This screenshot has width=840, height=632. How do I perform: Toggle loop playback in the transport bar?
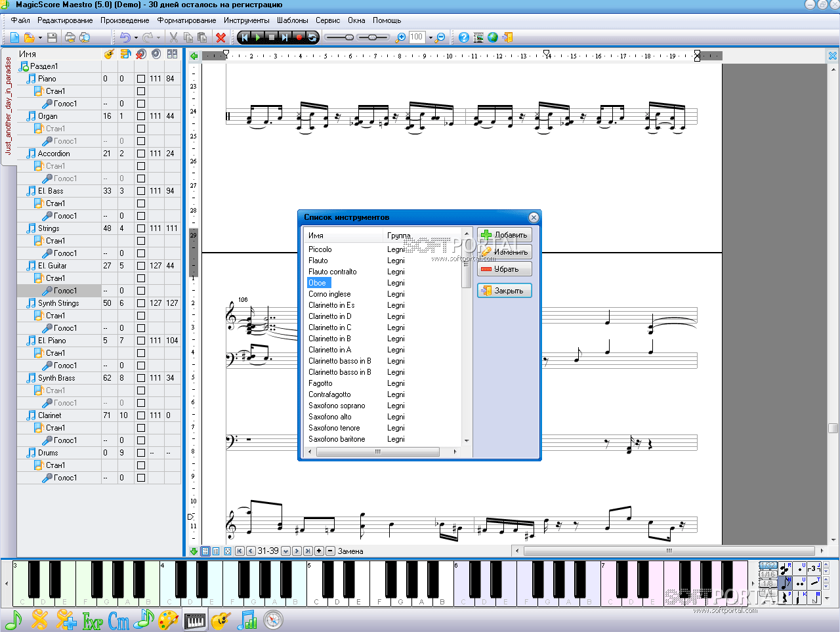[312, 37]
